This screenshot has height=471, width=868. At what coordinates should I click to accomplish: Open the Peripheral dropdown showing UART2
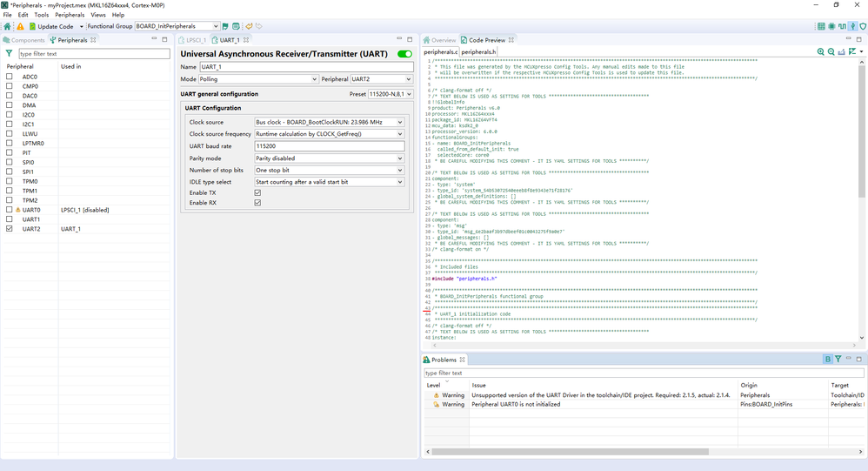382,79
